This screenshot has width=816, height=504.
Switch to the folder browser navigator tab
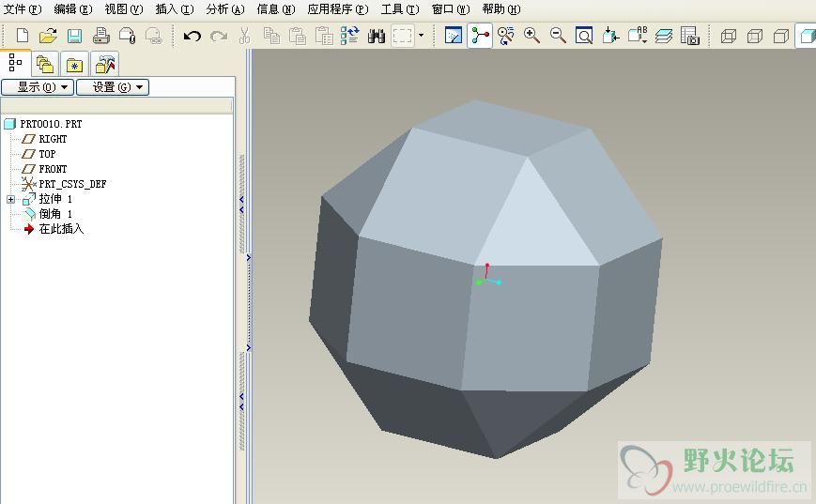click(x=45, y=65)
